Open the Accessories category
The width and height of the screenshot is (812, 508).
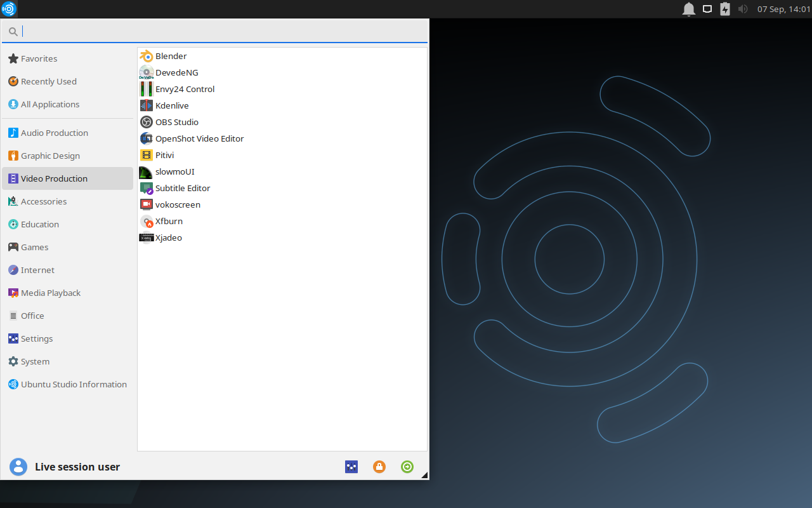point(68,201)
